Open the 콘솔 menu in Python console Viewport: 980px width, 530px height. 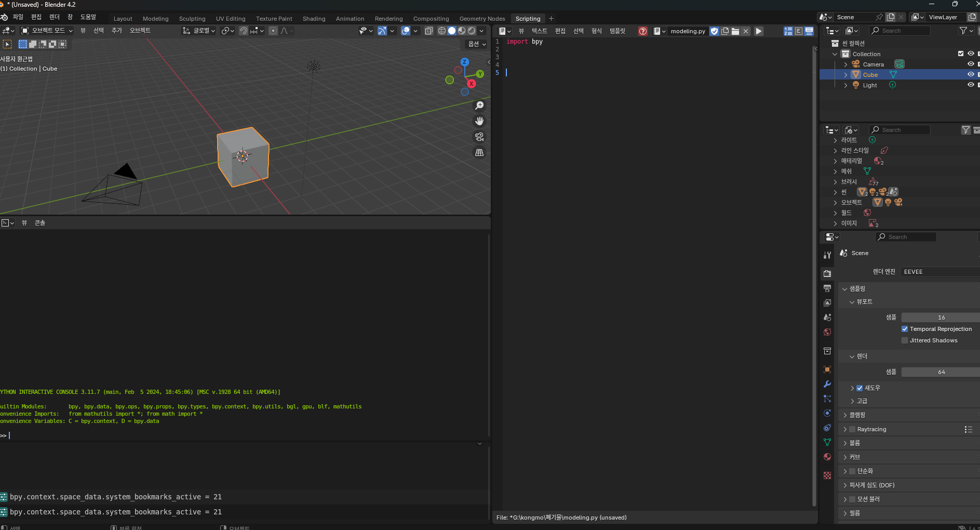[x=40, y=223]
